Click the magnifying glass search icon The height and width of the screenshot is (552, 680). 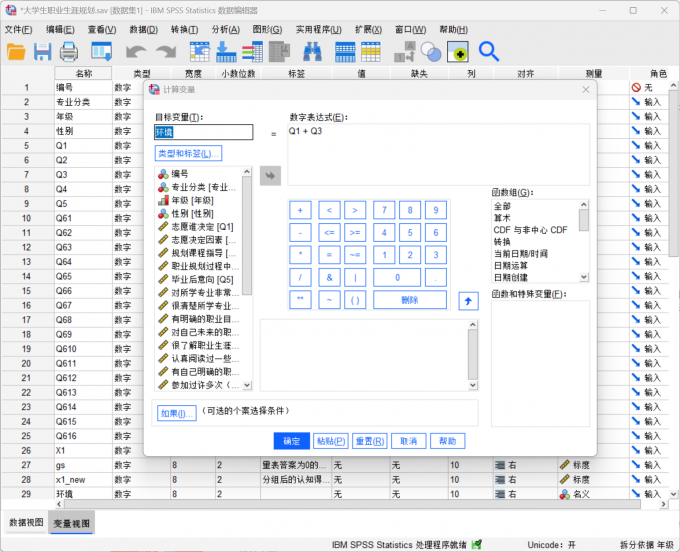(489, 52)
